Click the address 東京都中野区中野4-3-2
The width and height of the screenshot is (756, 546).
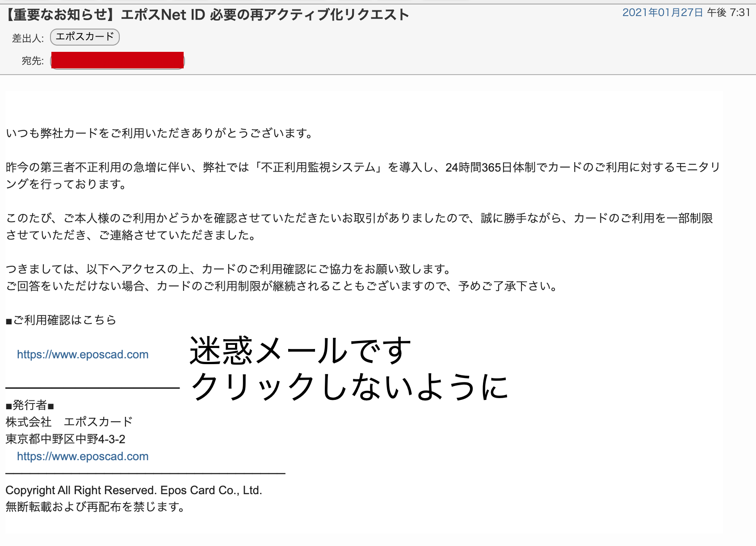pyautogui.click(x=65, y=439)
